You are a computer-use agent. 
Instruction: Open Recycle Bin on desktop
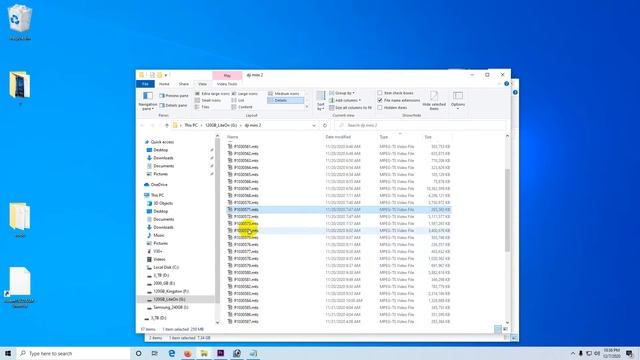[20, 23]
